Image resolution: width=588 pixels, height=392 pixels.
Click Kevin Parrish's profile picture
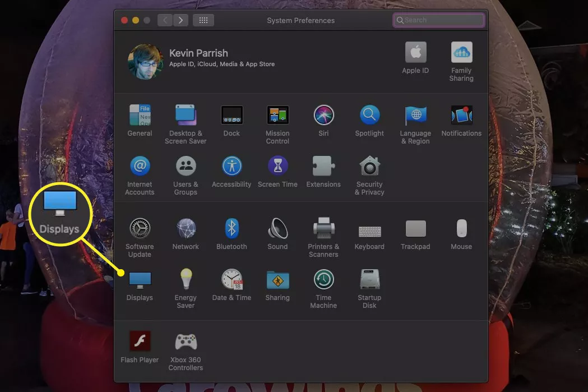(x=146, y=62)
